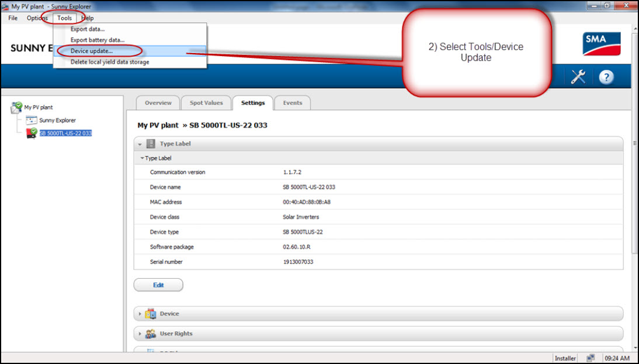Click the User Rights section icon
The image size is (639, 364).
tap(150, 334)
